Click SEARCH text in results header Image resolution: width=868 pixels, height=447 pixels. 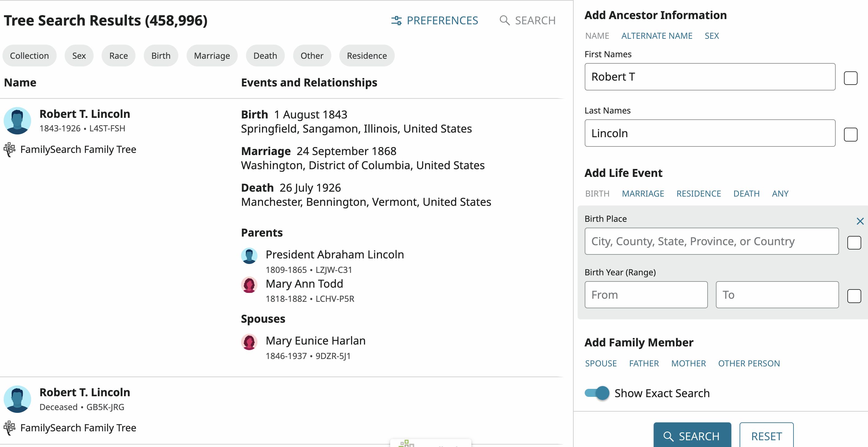pos(535,21)
